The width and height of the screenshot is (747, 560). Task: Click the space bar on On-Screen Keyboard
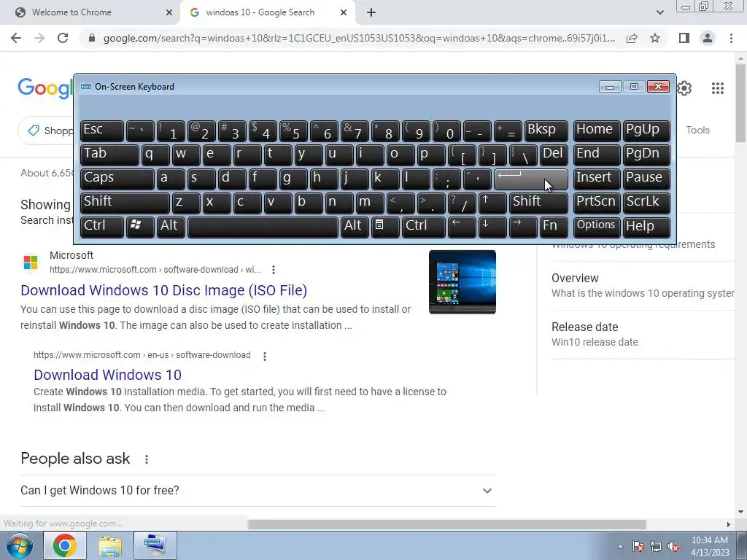tap(263, 227)
